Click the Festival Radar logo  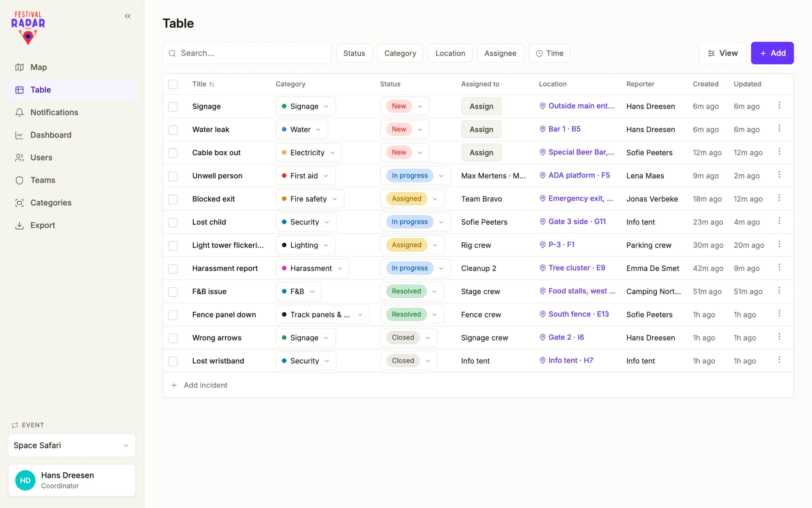28,28
